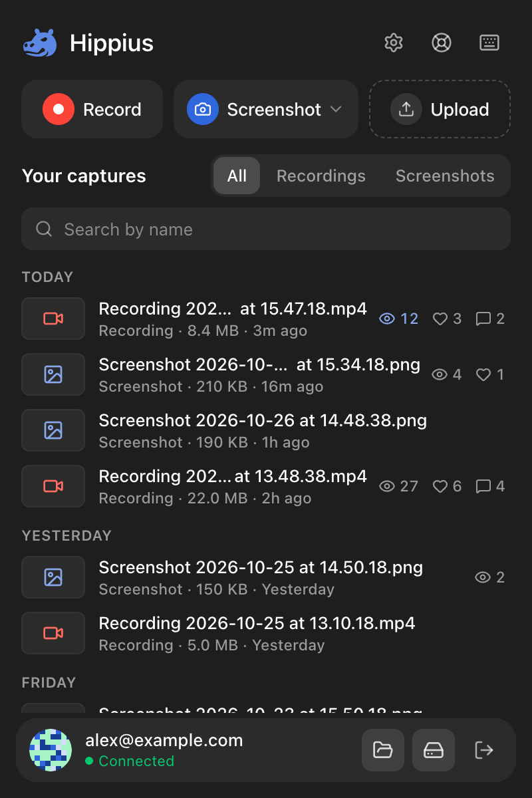Click the heart with 3 likes

pyautogui.click(x=440, y=319)
